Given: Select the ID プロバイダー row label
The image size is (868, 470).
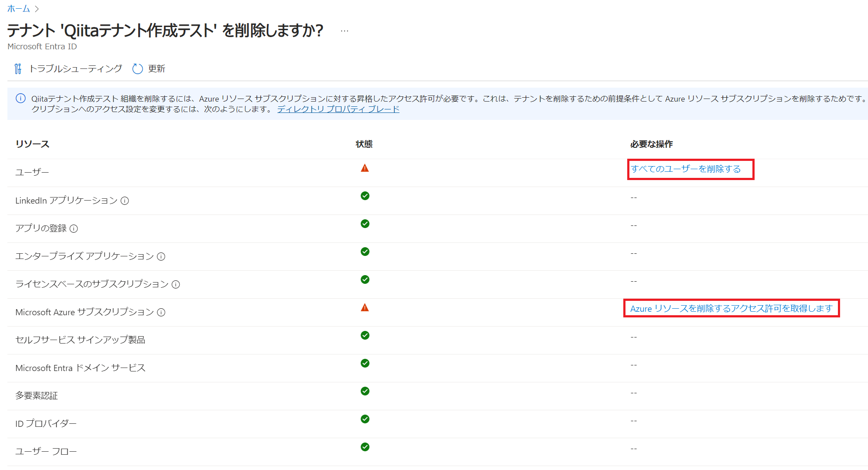Looking at the screenshot, I should [46, 423].
